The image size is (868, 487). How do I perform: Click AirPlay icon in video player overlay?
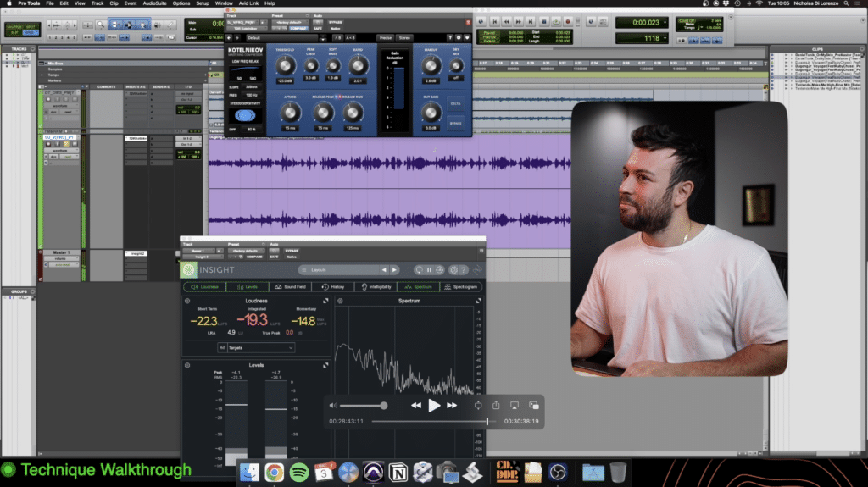click(x=515, y=406)
